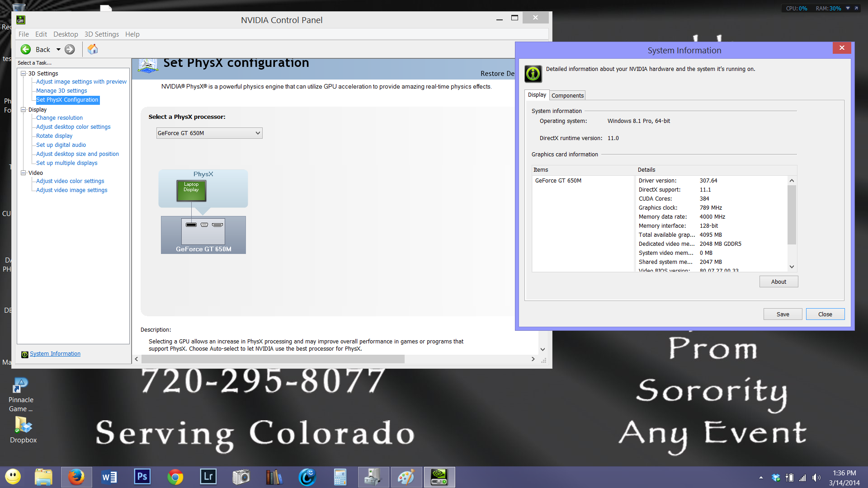Click the Dropbox desktop shortcut
Image resolution: width=868 pixels, height=488 pixels.
24,430
